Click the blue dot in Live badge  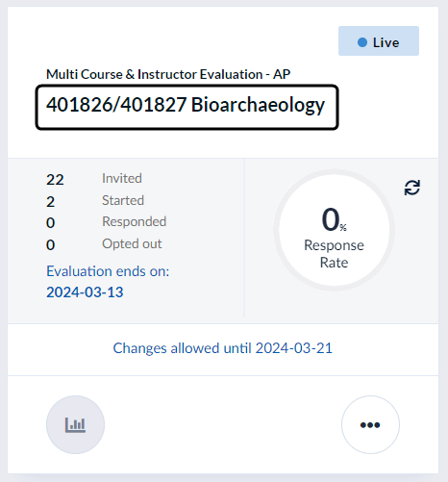362,42
